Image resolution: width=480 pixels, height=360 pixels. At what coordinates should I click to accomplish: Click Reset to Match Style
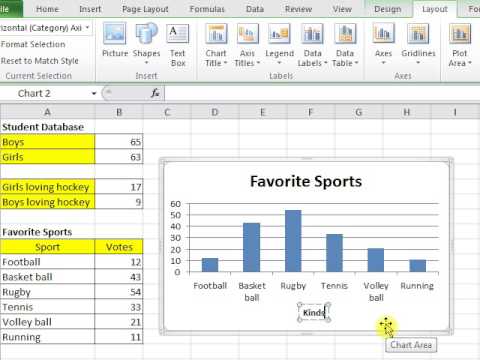click(39, 61)
